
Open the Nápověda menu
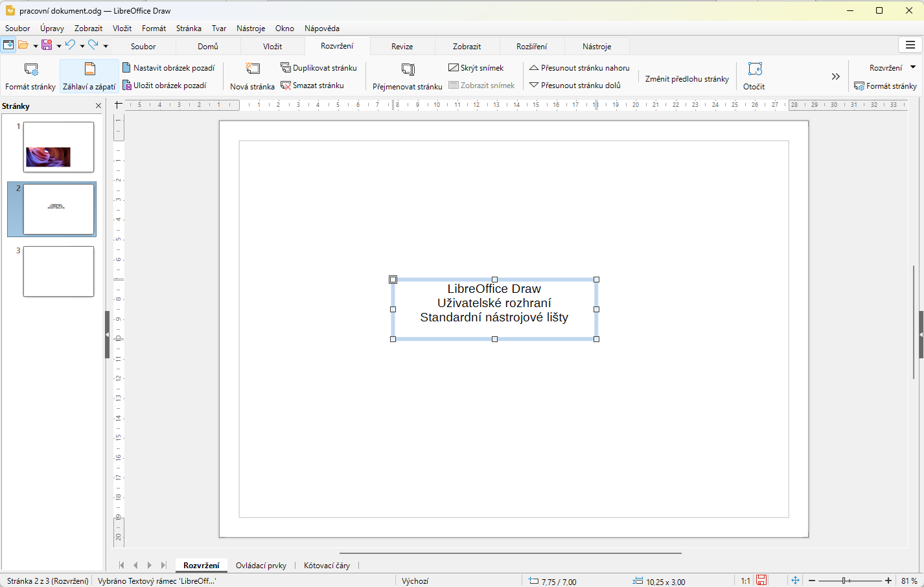(322, 29)
